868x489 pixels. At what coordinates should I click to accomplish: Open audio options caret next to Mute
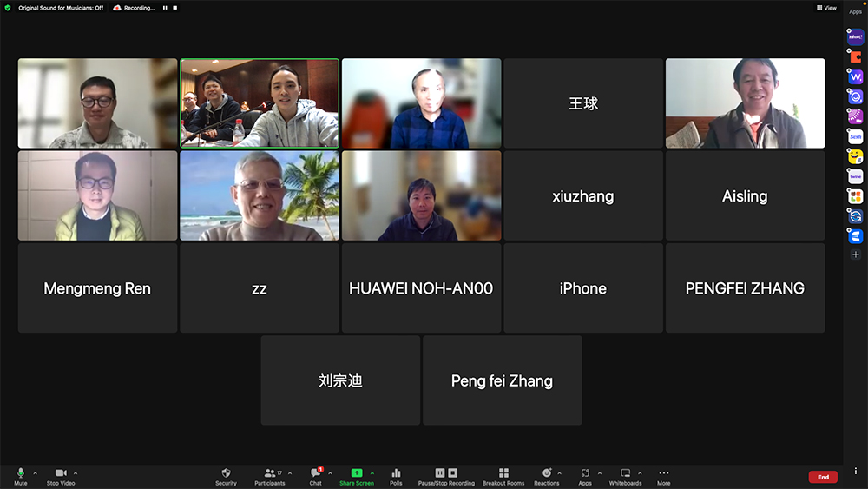(36, 473)
